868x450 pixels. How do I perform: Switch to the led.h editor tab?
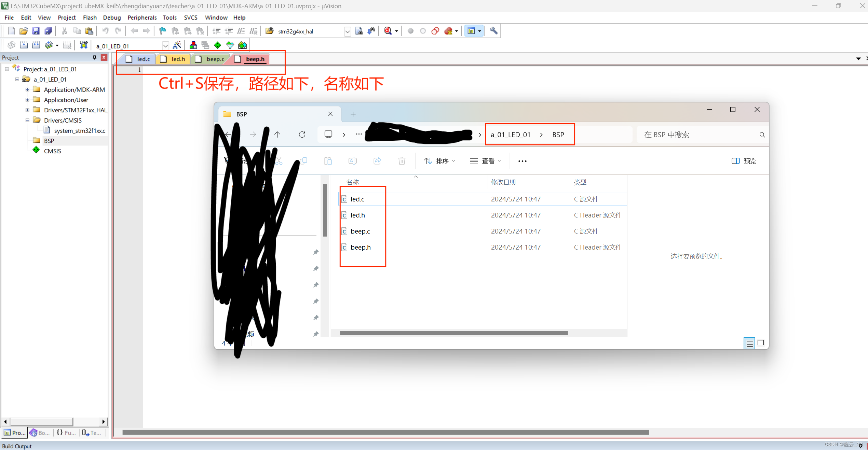[178, 59]
